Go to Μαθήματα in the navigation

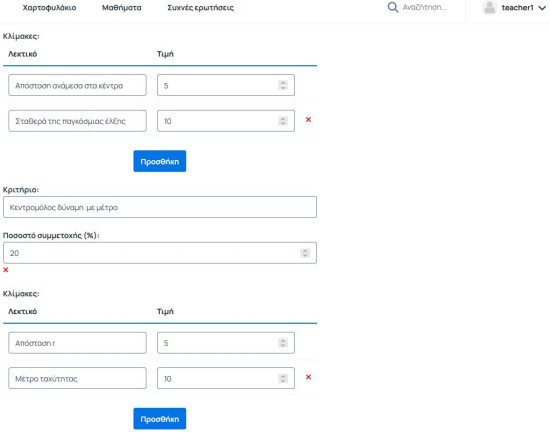pos(122,8)
